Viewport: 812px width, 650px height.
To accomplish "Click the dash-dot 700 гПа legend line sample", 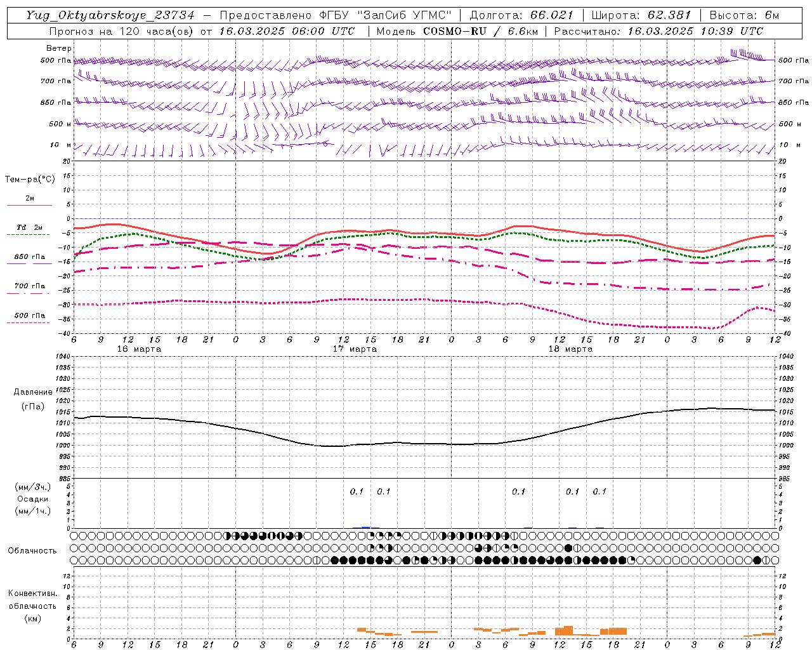I will (x=29, y=293).
